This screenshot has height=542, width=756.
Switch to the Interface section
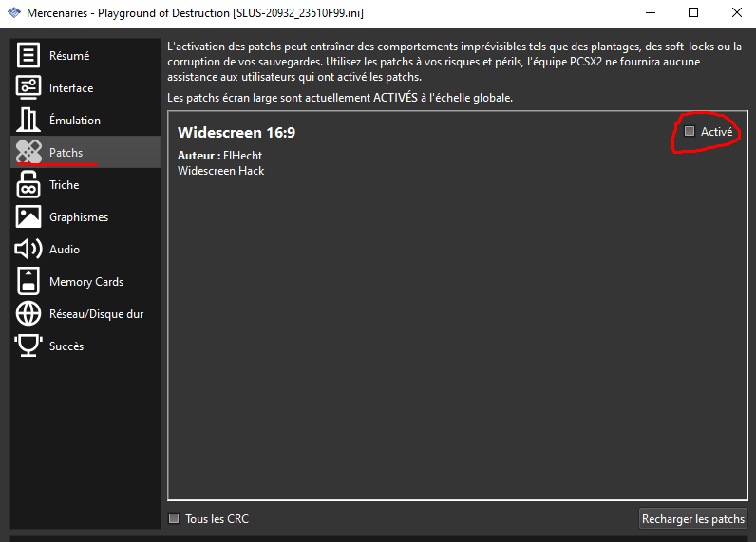[85, 87]
